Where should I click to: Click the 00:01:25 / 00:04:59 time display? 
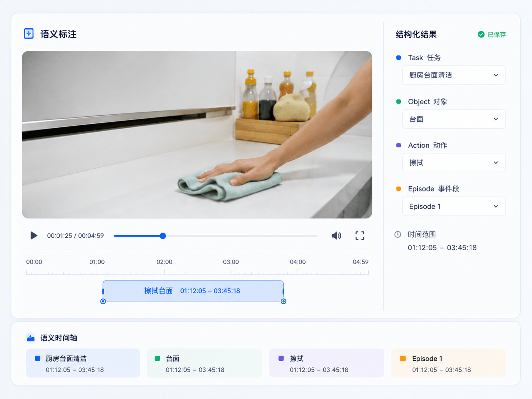pos(75,236)
